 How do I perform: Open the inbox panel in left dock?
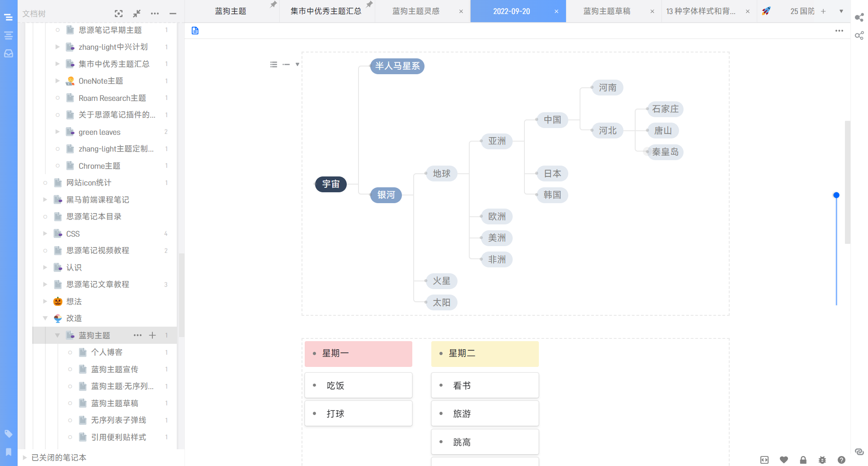(8, 53)
